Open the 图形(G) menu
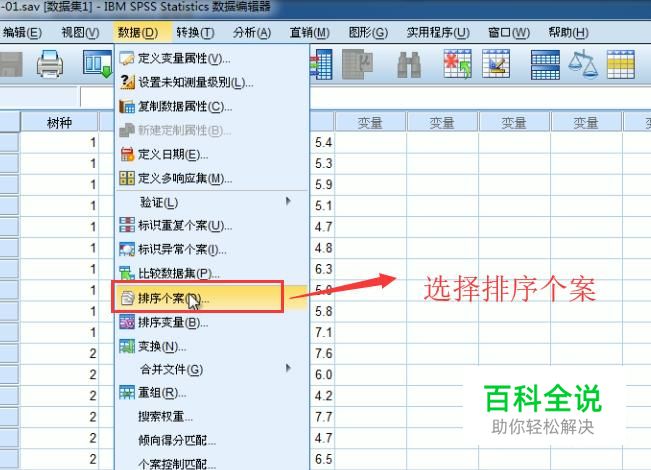This screenshot has height=470, width=651. (368, 32)
